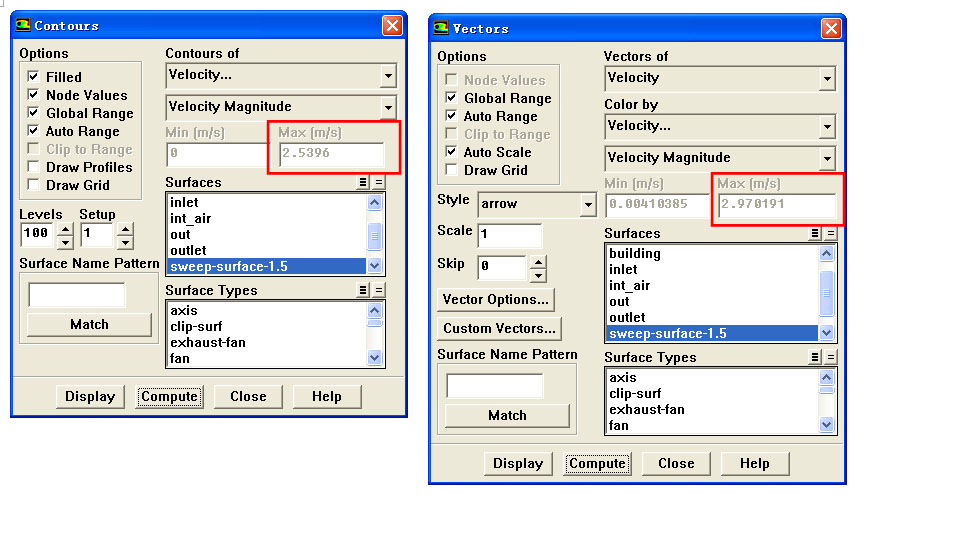Deselect all icon beside Vectors Surface Types
Viewport: 960px width, 540px height.
831,357
